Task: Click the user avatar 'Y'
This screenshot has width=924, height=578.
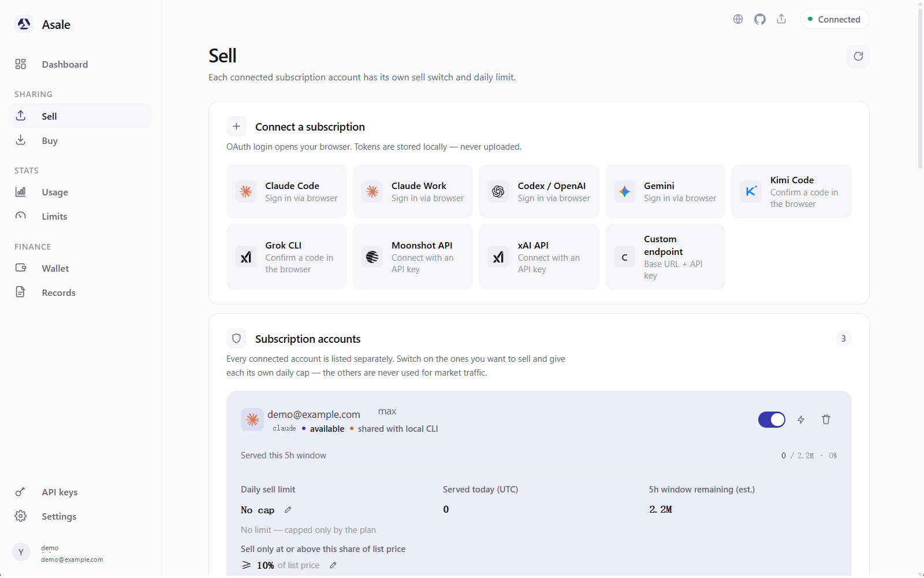Action: [x=21, y=553]
